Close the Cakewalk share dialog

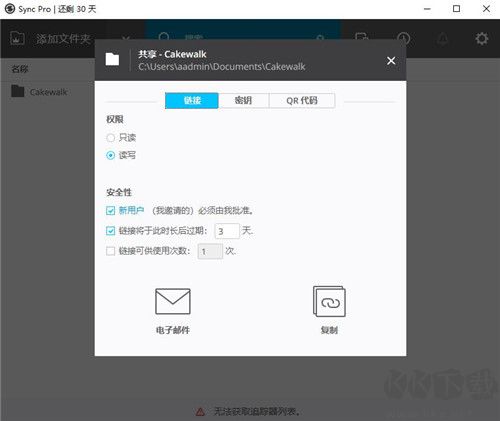[x=391, y=61]
